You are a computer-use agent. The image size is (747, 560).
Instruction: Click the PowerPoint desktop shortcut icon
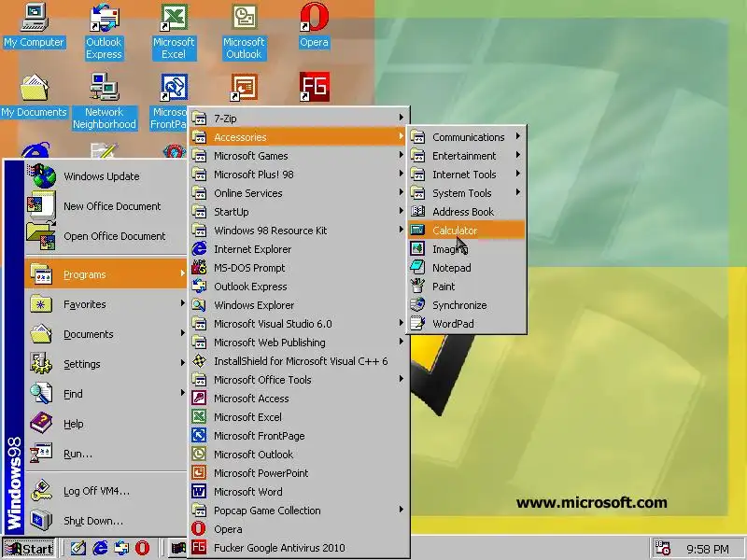(244, 87)
